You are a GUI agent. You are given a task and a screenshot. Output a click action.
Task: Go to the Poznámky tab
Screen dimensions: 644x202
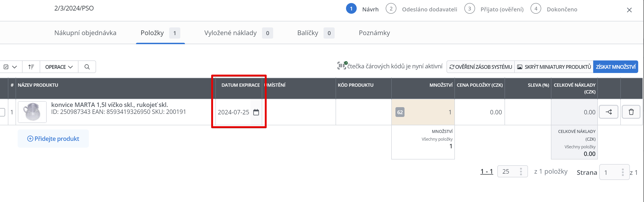pyautogui.click(x=374, y=33)
